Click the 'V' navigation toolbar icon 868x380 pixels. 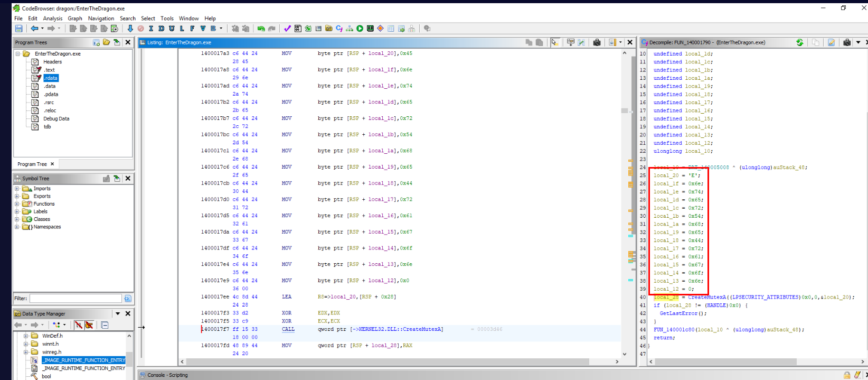coord(203,29)
